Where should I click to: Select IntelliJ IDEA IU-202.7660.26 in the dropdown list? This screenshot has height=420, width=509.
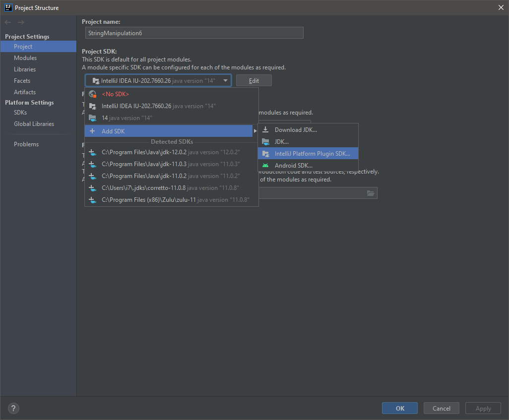point(171,106)
